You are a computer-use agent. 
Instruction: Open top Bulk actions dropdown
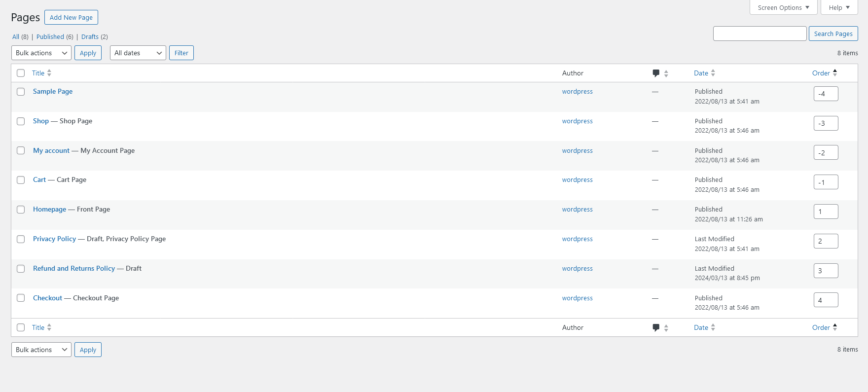(x=41, y=53)
